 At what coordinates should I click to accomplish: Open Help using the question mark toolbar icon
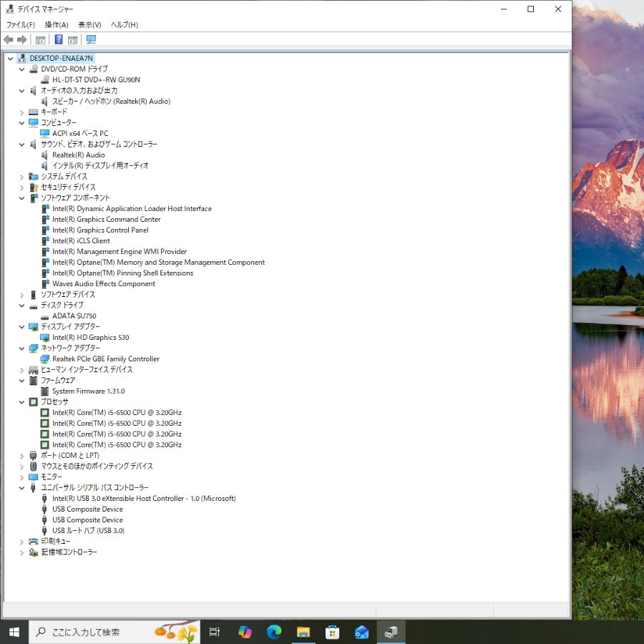tap(59, 40)
